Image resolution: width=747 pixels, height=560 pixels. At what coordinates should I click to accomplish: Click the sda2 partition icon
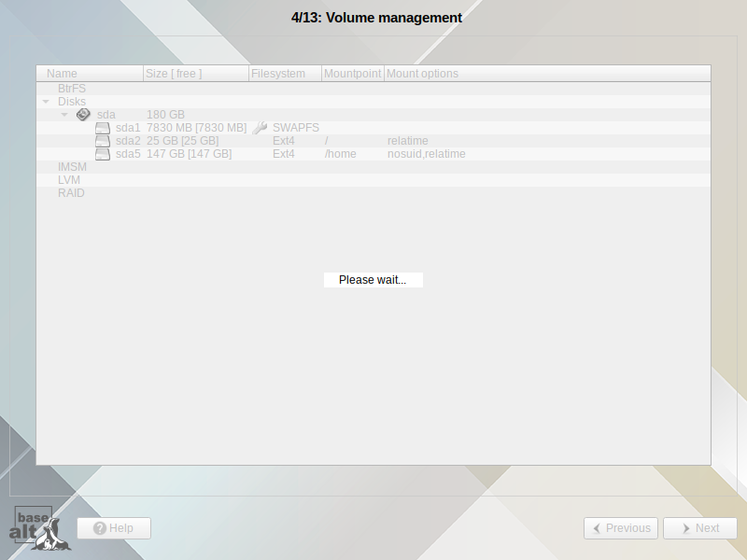coord(103,141)
